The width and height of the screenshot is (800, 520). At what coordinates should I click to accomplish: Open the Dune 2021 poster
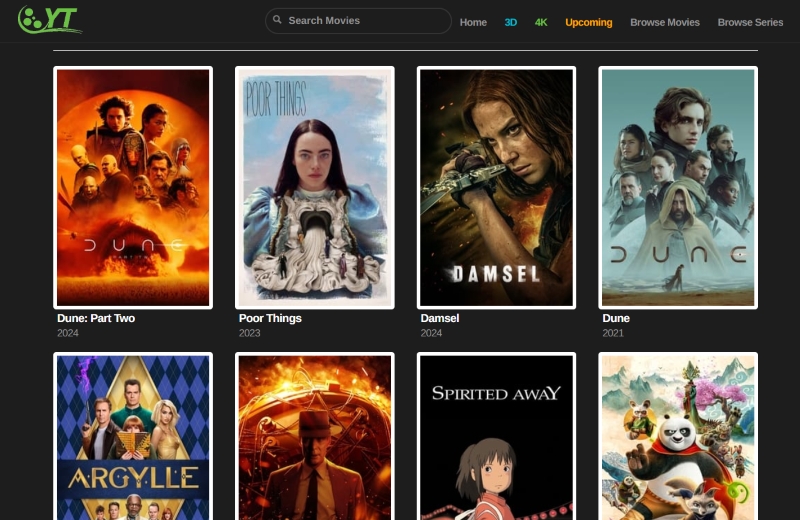678,188
